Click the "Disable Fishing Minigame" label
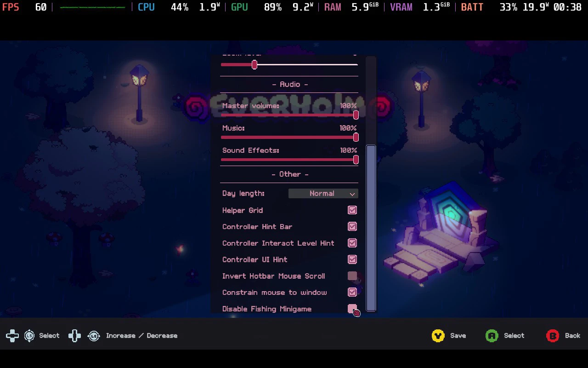 pyautogui.click(x=267, y=309)
